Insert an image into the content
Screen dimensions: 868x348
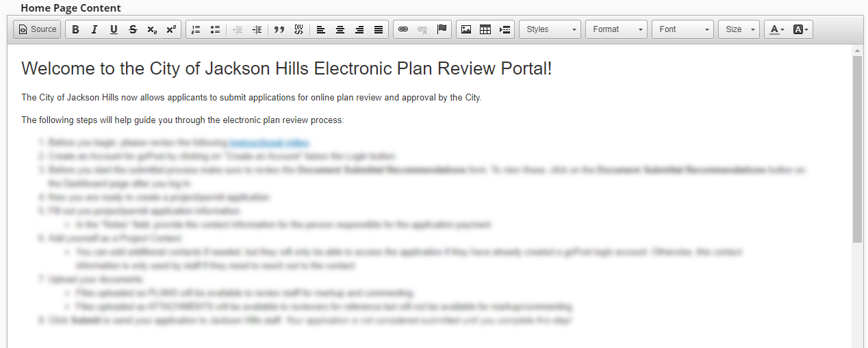466,29
